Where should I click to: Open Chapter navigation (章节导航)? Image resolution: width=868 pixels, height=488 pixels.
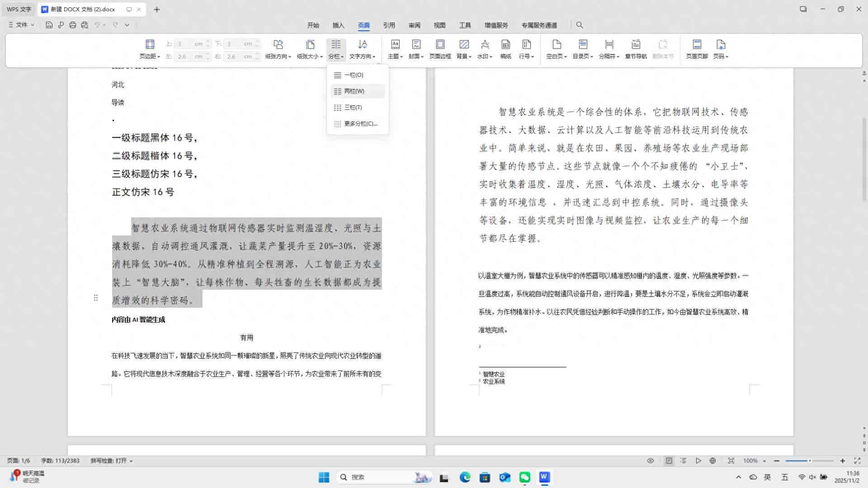(x=636, y=49)
